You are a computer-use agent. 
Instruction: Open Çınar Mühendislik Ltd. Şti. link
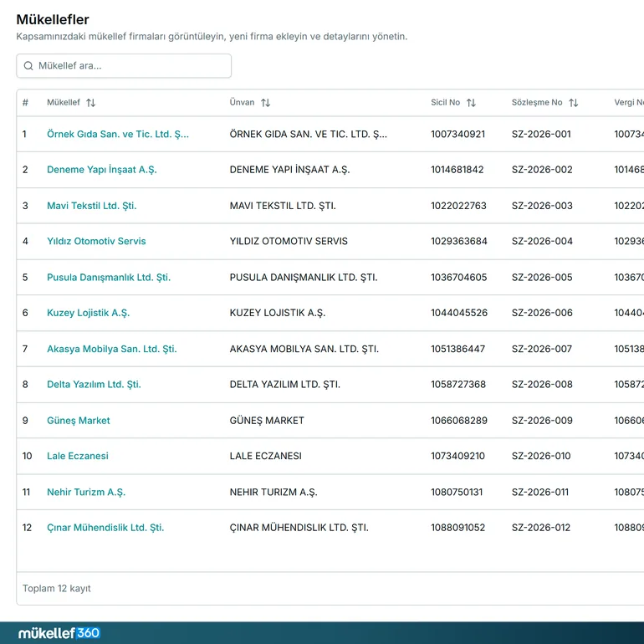tap(105, 528)
